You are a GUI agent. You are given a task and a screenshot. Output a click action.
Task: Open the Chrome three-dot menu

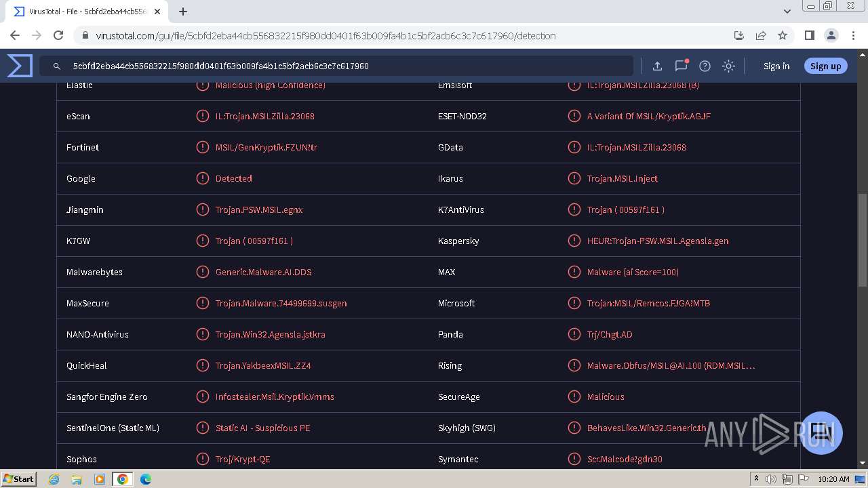(853, 35)
